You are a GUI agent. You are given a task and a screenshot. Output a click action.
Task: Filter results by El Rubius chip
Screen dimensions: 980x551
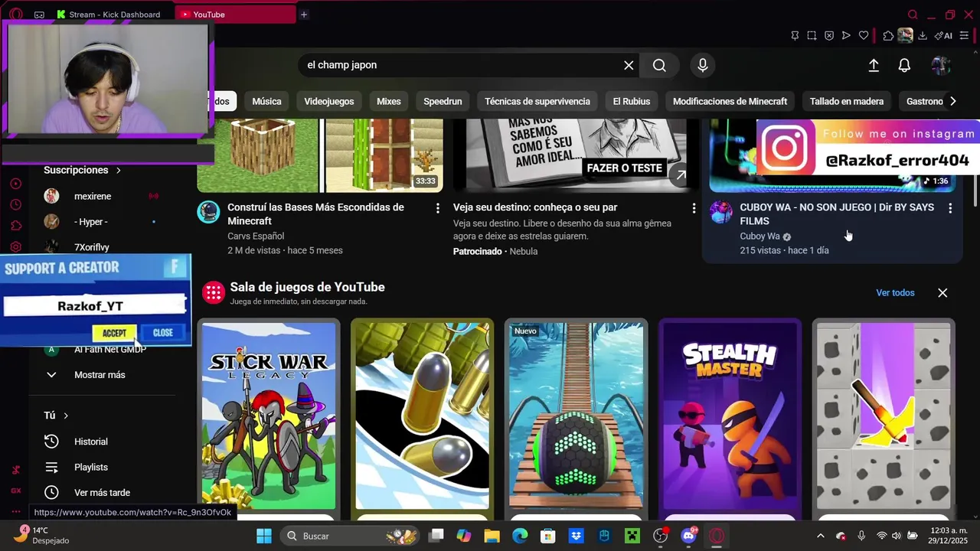[x=632, y=101]
